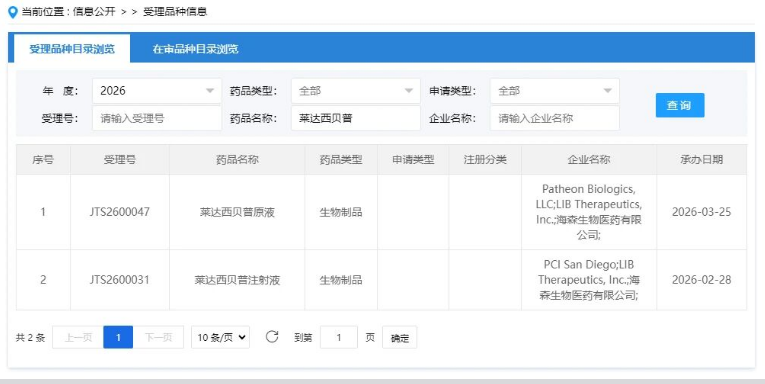The height and width of the screenshot is (384, 765).
Task: Click the 查询 search button
Action: pyautogui.click(x=680, y=105)
